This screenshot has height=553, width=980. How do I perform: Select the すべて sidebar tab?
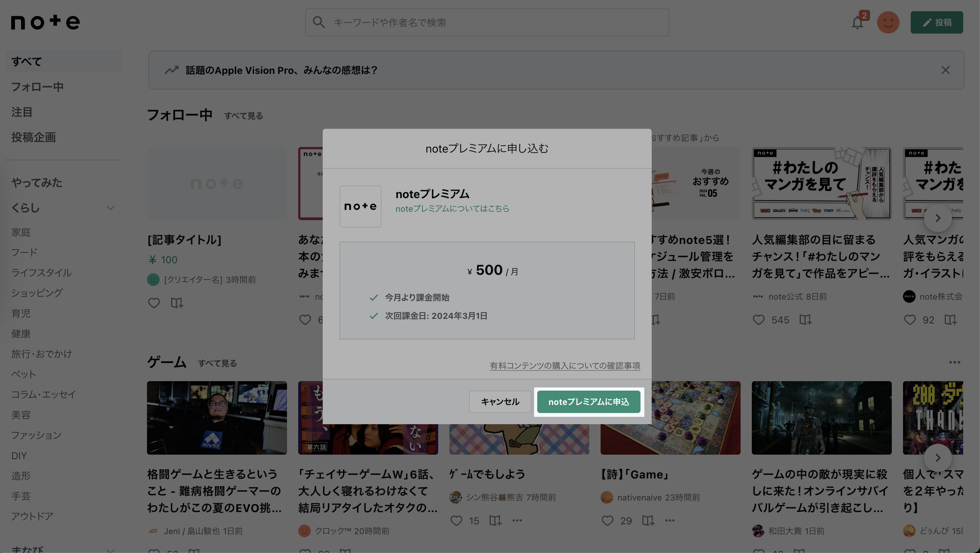(64, 61)
